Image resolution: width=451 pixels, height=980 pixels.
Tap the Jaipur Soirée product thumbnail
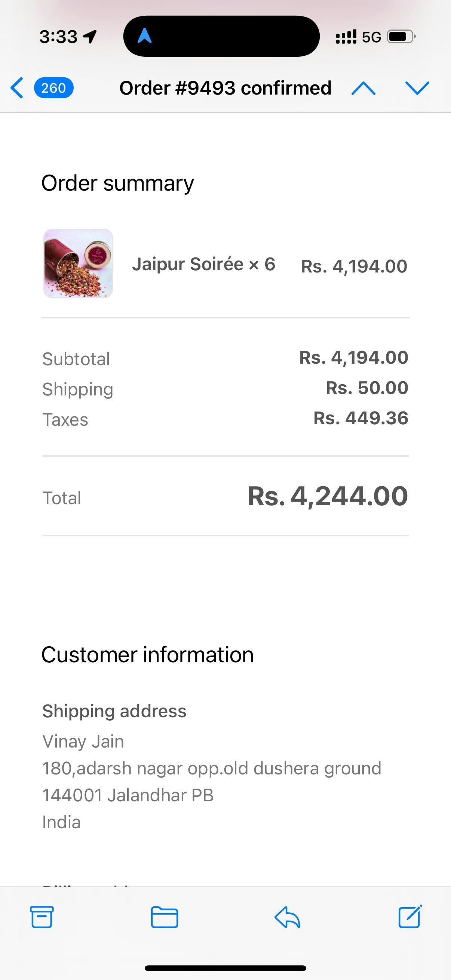point(78,263)
